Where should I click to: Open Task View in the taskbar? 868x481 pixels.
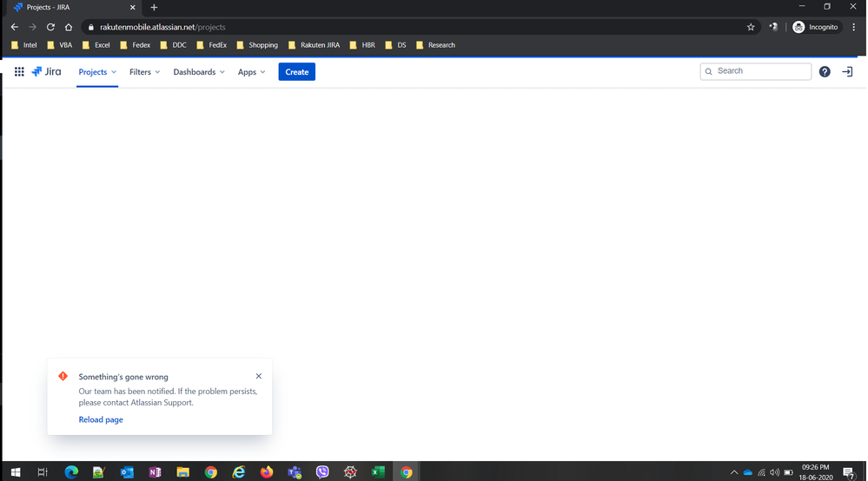(43, 471)
